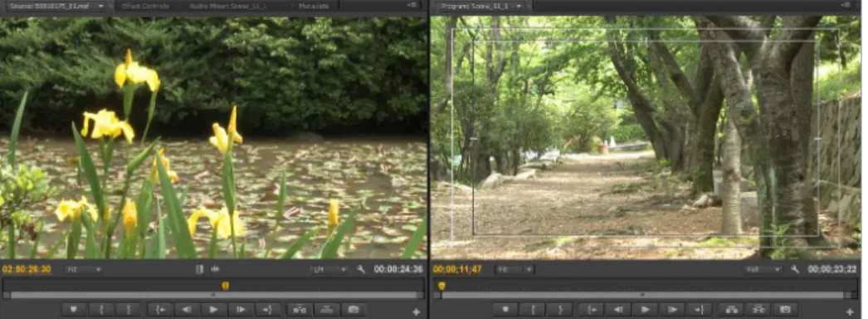This screenshot has width=868, height=319.
Task: Export a frame from the Source monitor
Action: point(354,310)
